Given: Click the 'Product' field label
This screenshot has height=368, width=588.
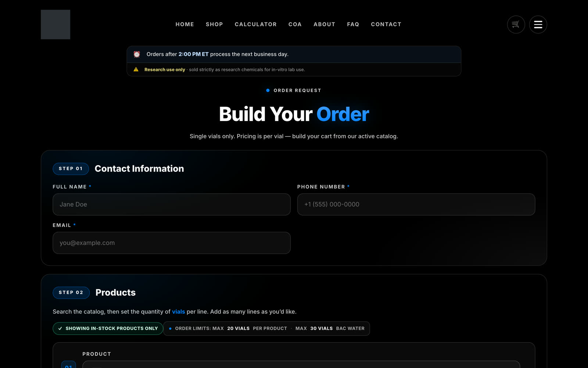Looking at the screenshot, I should point(97,354).
